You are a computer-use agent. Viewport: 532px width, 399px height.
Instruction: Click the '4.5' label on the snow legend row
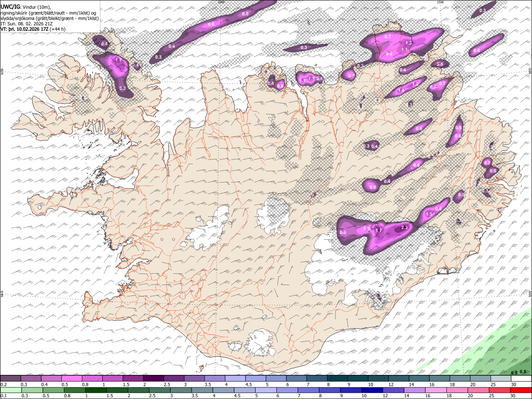click(249, 384)
